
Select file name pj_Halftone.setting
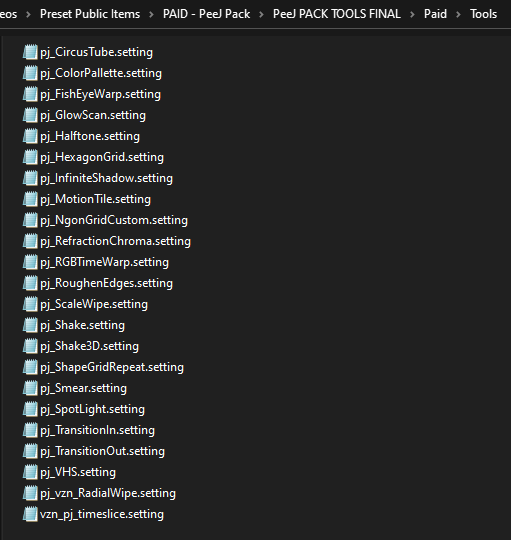(x=90, y=136)
